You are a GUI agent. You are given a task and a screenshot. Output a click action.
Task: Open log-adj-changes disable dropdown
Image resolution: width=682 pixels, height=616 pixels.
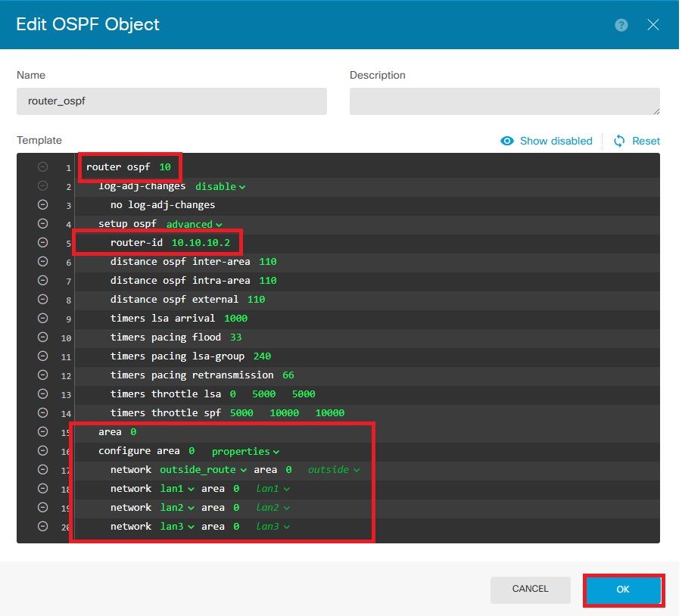220,186
